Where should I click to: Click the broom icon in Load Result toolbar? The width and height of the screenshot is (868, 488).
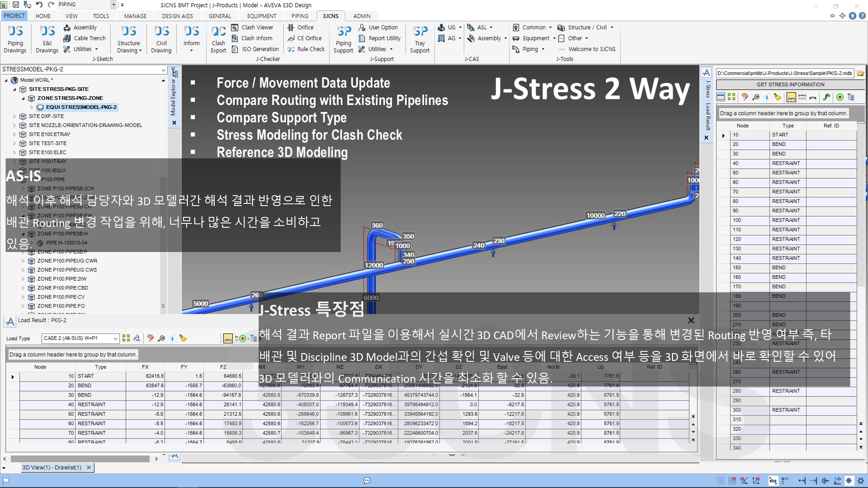click(x=183, y=338)
